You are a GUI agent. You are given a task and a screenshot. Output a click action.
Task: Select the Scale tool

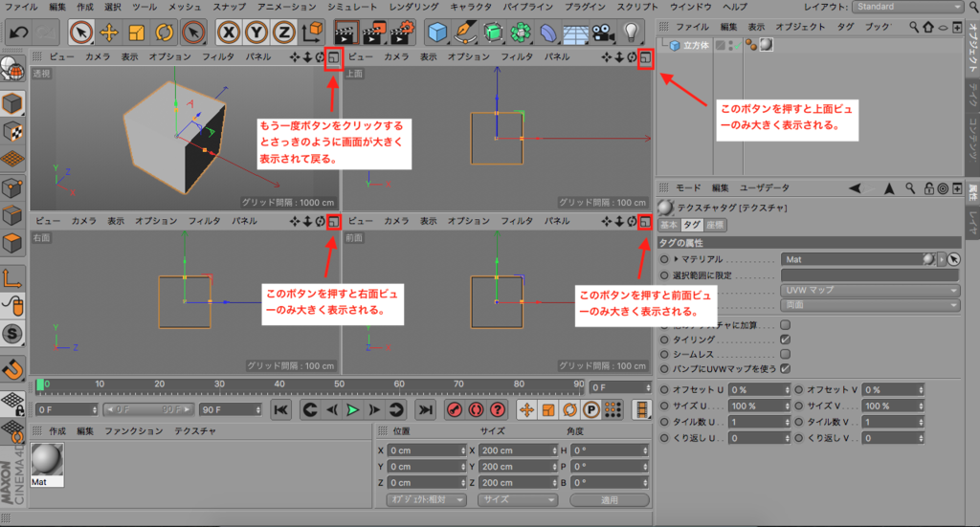point(136,32)
